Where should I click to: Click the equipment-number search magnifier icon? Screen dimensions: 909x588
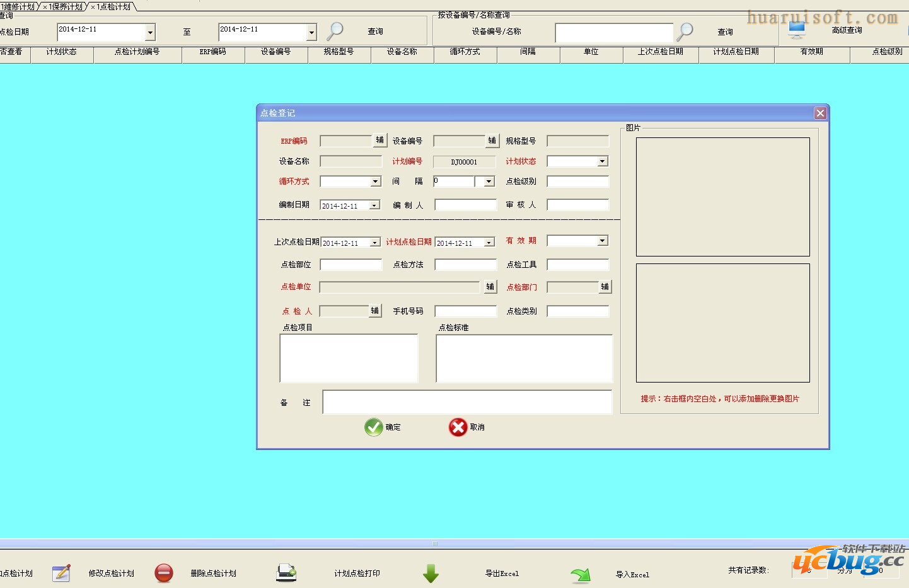(685, 31)
